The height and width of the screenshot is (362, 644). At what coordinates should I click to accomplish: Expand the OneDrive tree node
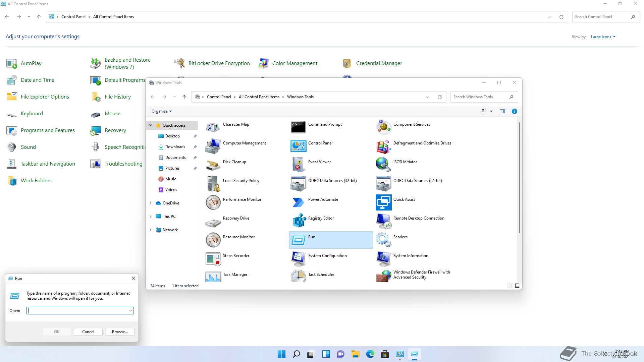point(151,203)
